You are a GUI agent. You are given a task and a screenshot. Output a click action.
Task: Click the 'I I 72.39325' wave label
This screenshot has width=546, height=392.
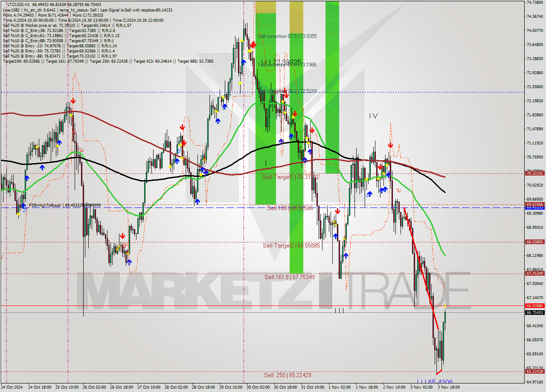click(x=282, y=62)
